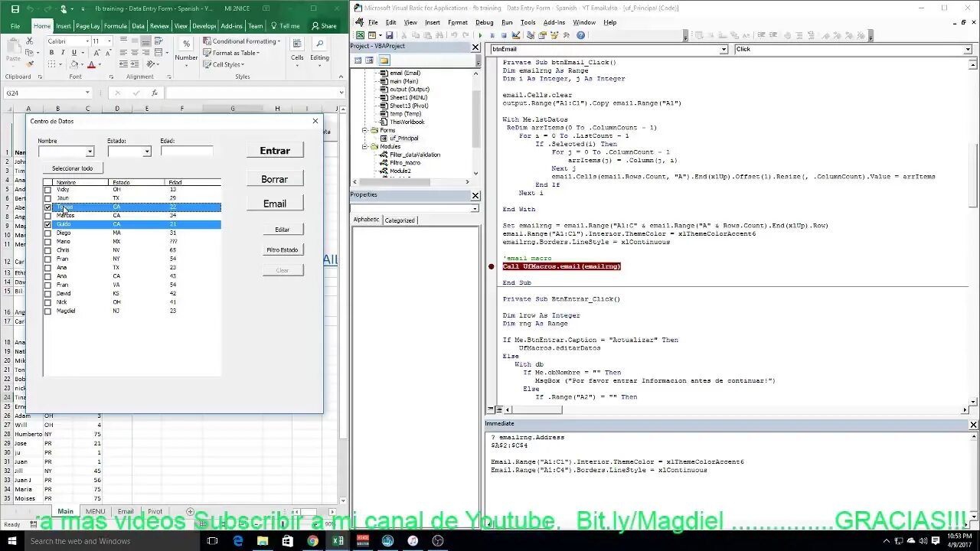Open the font size 11 dropdown
Screen dimensions: 980x551
(109, 41)
